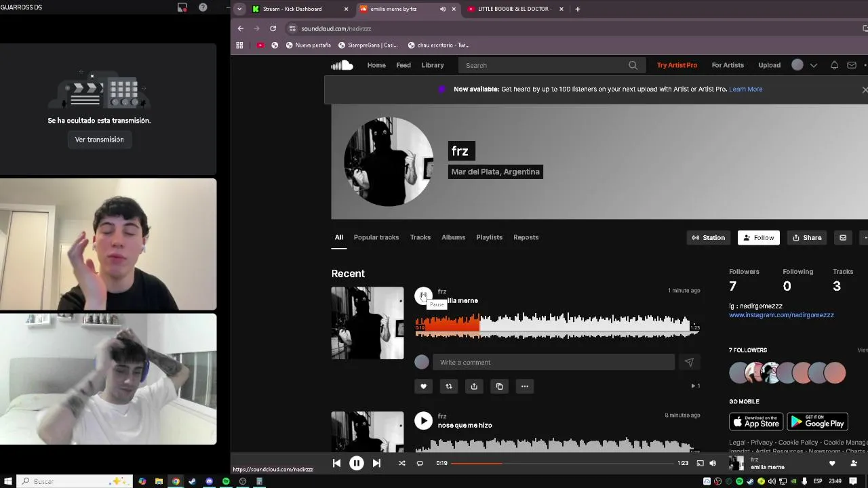Image resolution: width=868 pixels, height=488 pixels.
Task: Open the Home page in SoundCloud
Action: click(x=376, y=65)
